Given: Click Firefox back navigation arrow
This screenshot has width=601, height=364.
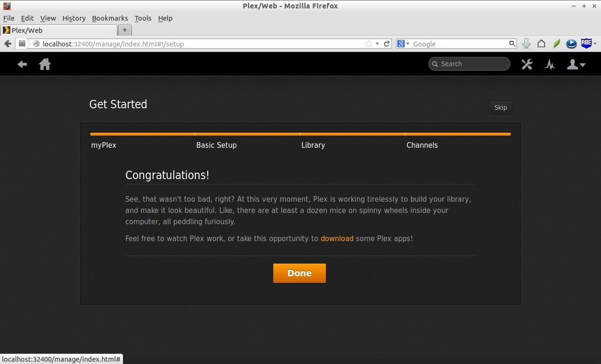Looking at the screenshot, I should 8,44.
